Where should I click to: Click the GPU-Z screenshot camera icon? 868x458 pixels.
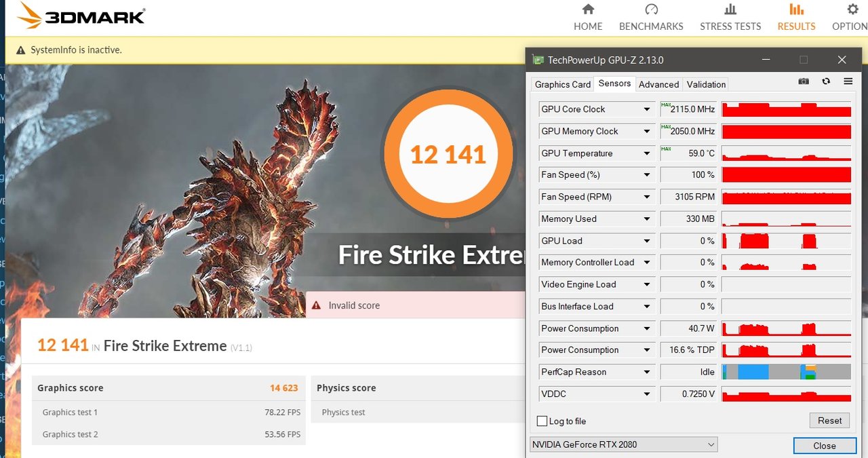[x=804, y=81]
